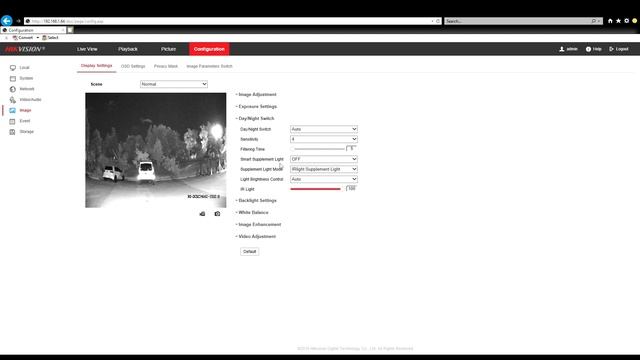
Task: Click the Hikvision logo
Action: pyautogui.click(x=24, y=49)
